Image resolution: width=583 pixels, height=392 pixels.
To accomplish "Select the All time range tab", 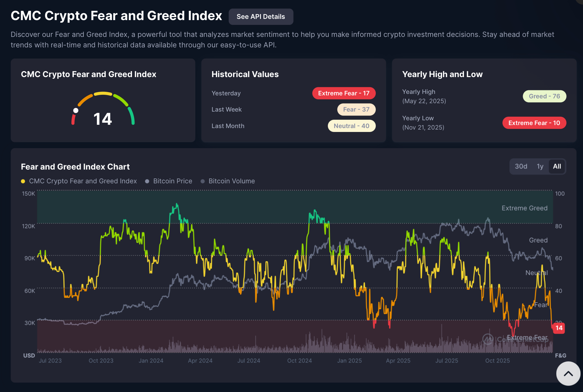I will [x=557, y=166].
